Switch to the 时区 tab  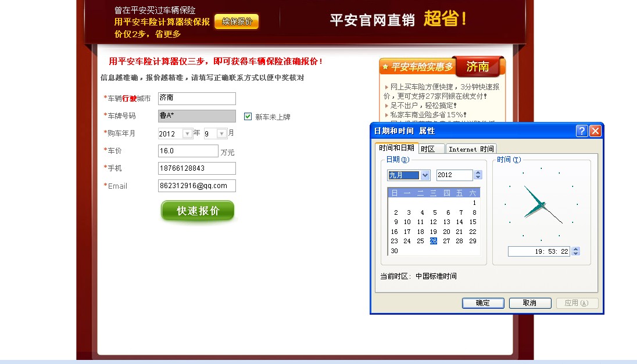pos(431,149)
